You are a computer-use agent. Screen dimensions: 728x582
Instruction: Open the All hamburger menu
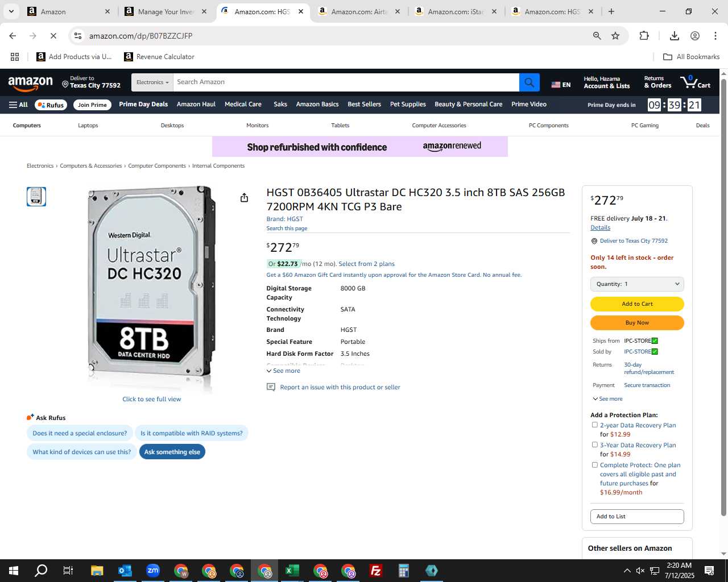[18, 105]
